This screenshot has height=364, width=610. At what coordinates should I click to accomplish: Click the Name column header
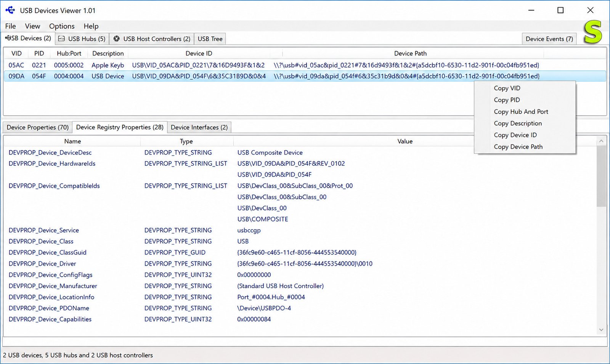point(72,141)
